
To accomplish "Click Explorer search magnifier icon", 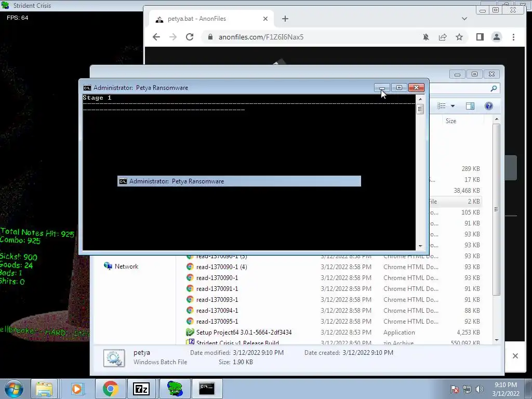I will (x=494, y=88).
